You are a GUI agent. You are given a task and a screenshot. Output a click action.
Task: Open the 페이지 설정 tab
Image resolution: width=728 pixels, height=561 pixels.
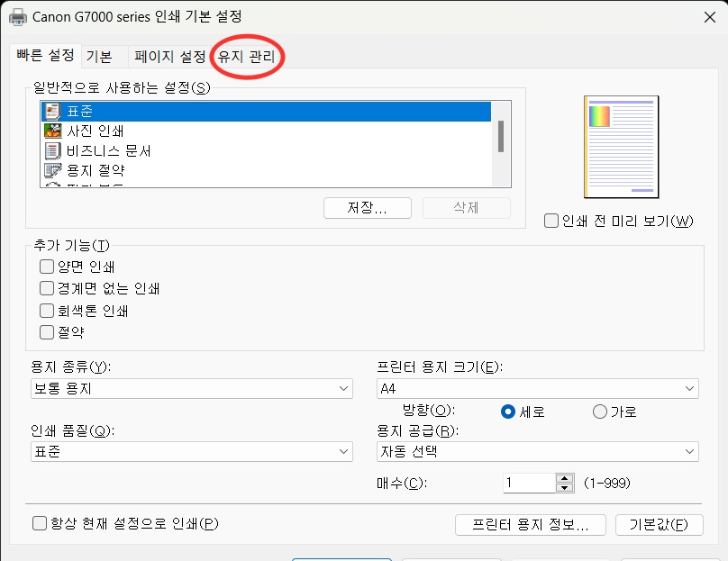tap(170, 57)
